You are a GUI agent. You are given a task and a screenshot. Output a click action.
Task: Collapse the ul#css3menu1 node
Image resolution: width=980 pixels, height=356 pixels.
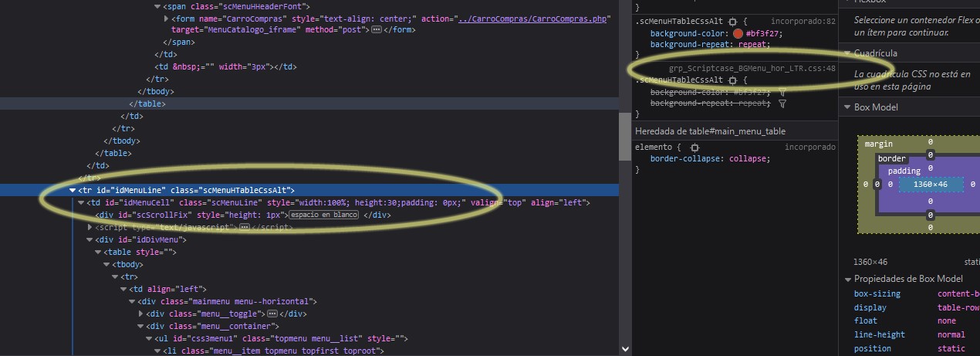pos(150,339)
